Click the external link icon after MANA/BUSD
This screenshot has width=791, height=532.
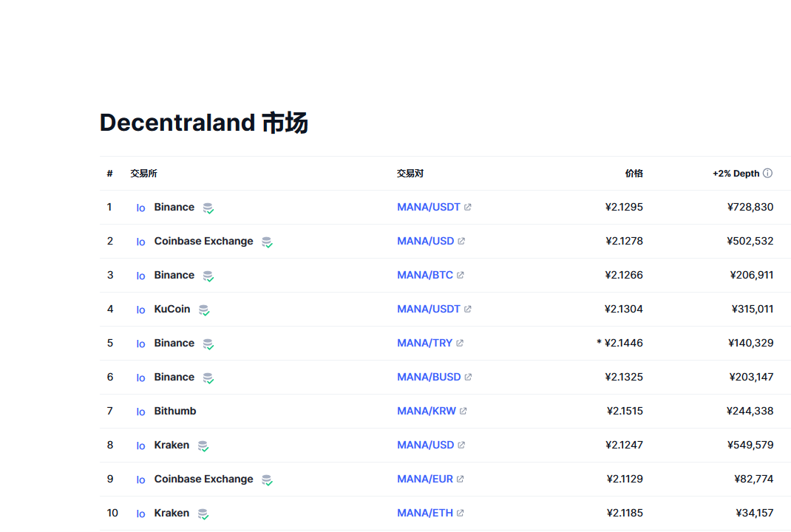click(468, 378)
